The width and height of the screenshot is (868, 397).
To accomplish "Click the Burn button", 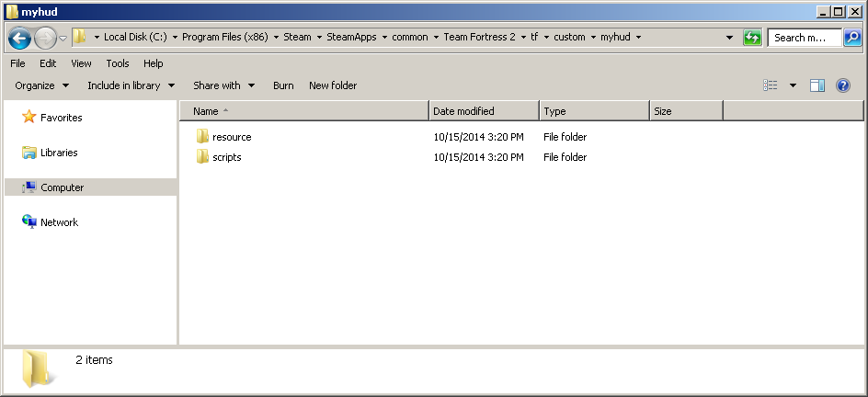I will pyautogui.click(x=283, y=85).
